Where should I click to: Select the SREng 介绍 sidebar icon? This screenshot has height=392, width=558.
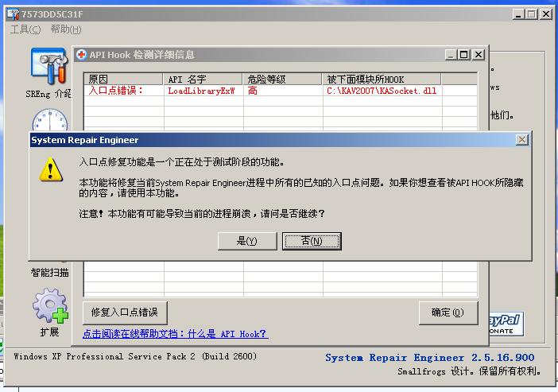coord(49,67)
